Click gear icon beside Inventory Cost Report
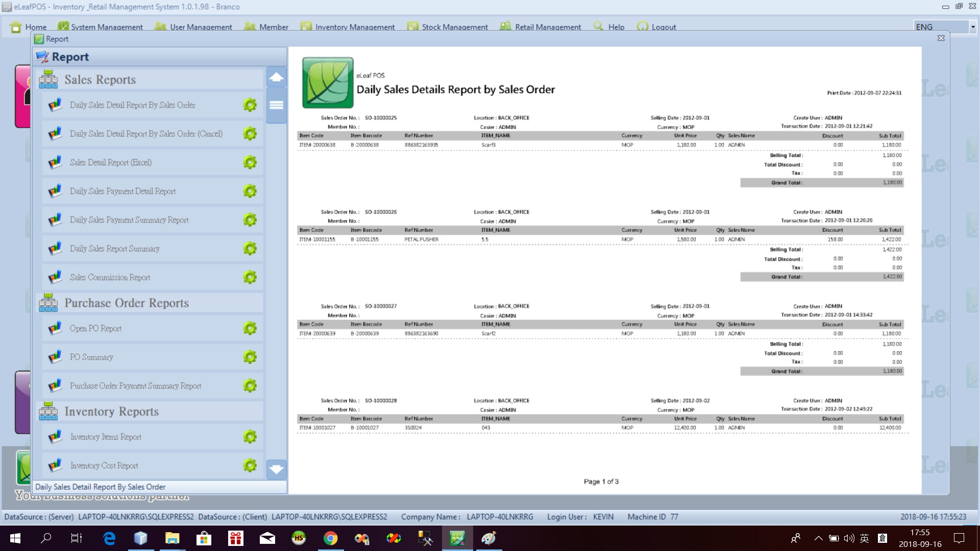980x551 pixels. (250, 465)
